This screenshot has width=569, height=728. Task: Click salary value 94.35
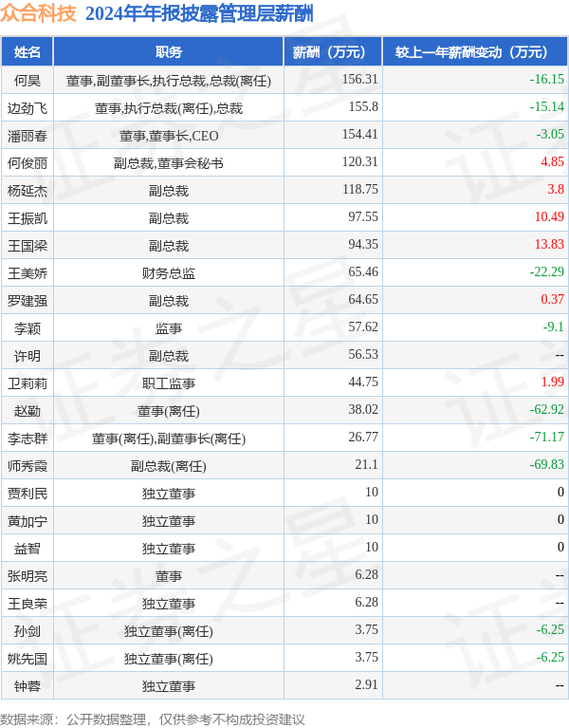[363, 244]
